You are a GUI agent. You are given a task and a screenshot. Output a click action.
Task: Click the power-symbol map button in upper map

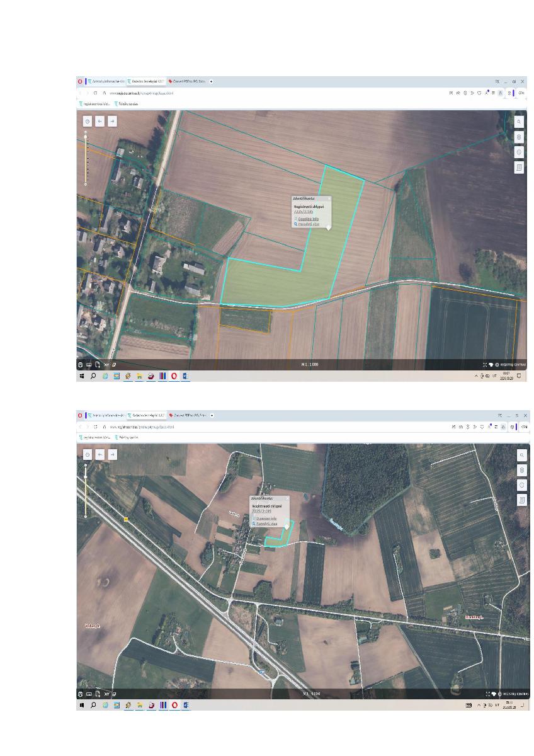87,121
